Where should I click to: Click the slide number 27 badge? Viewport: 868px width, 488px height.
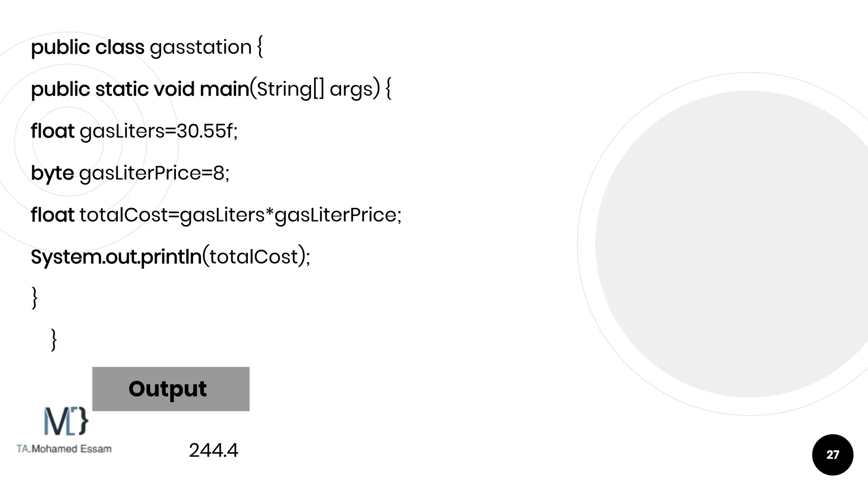pos(832,455)
